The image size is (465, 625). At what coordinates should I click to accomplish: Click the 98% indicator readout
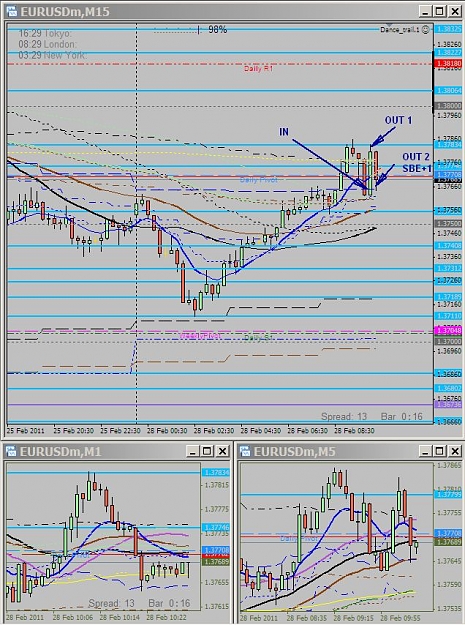(218, 29)
